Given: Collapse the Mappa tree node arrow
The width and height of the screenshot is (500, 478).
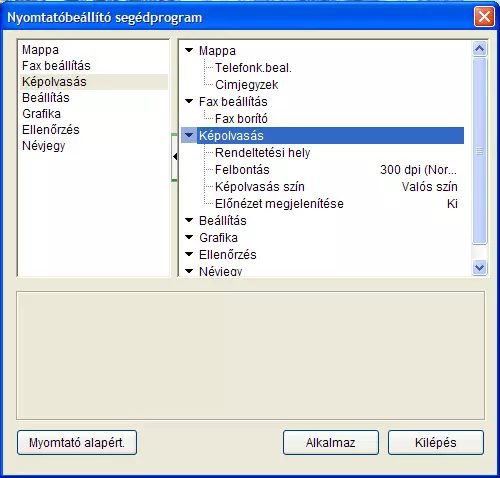Looking at the screenshot, I should (189, 50).
